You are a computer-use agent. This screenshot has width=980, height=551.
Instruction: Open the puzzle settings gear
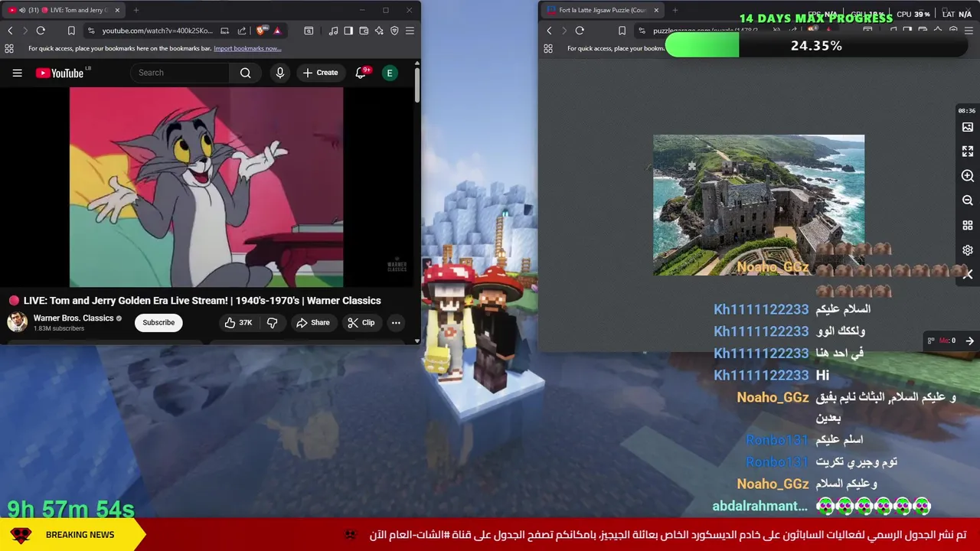pyautogui.click(x=968, y=250)
